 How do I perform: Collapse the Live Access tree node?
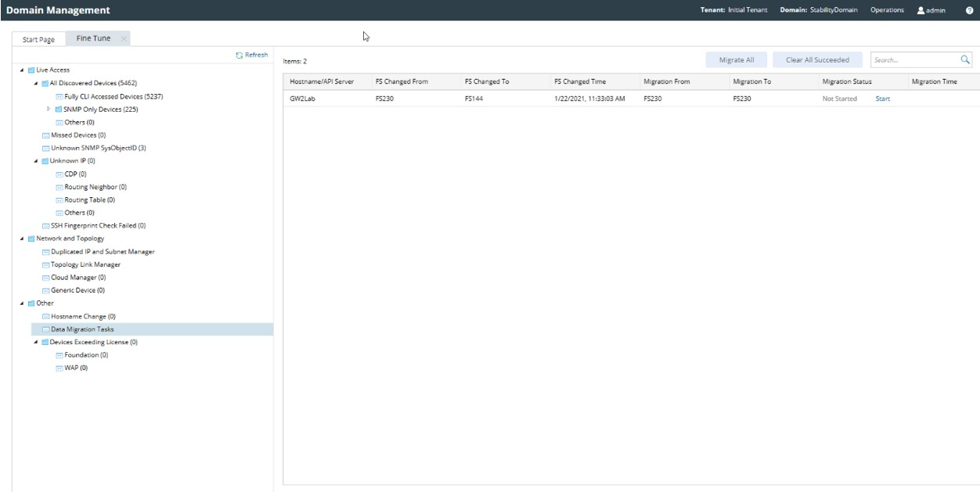point(22,70)
